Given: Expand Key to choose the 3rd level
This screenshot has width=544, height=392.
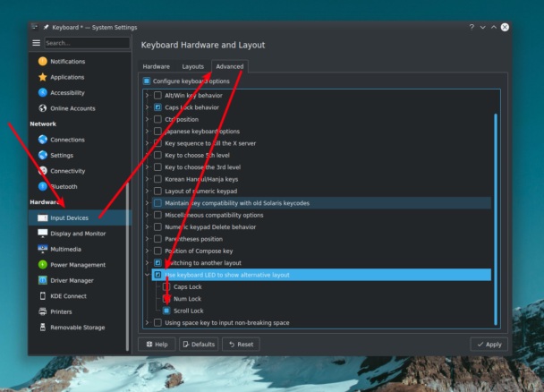Looking at the screenshot, I should click(147, 166).
